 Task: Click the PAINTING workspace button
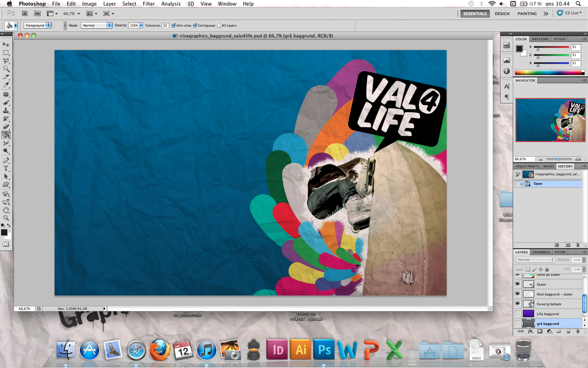click(527, 13)
